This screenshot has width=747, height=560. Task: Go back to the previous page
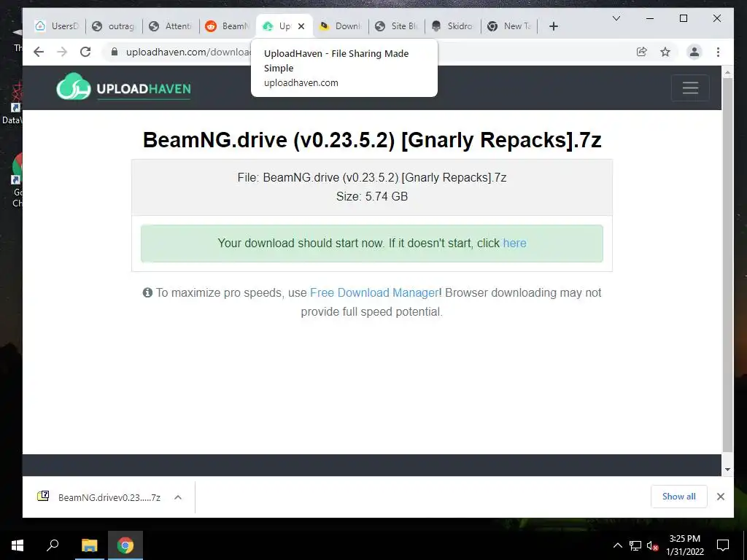point(39,52)
